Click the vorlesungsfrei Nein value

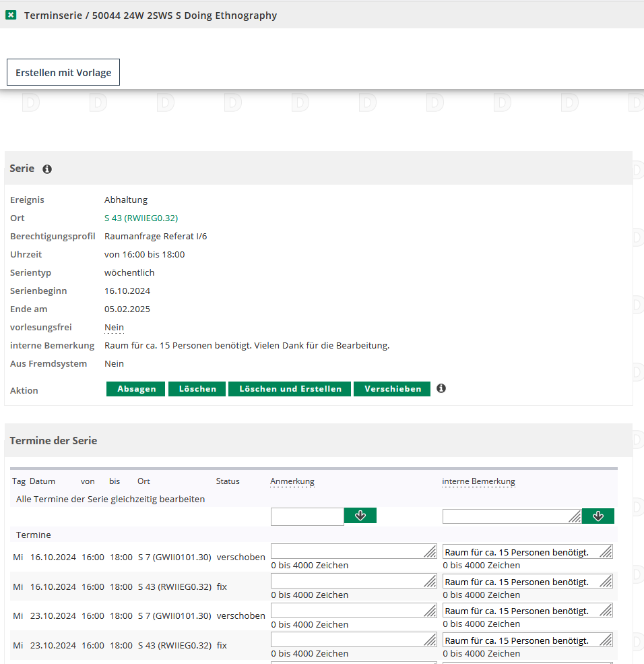tap(114, 327)
